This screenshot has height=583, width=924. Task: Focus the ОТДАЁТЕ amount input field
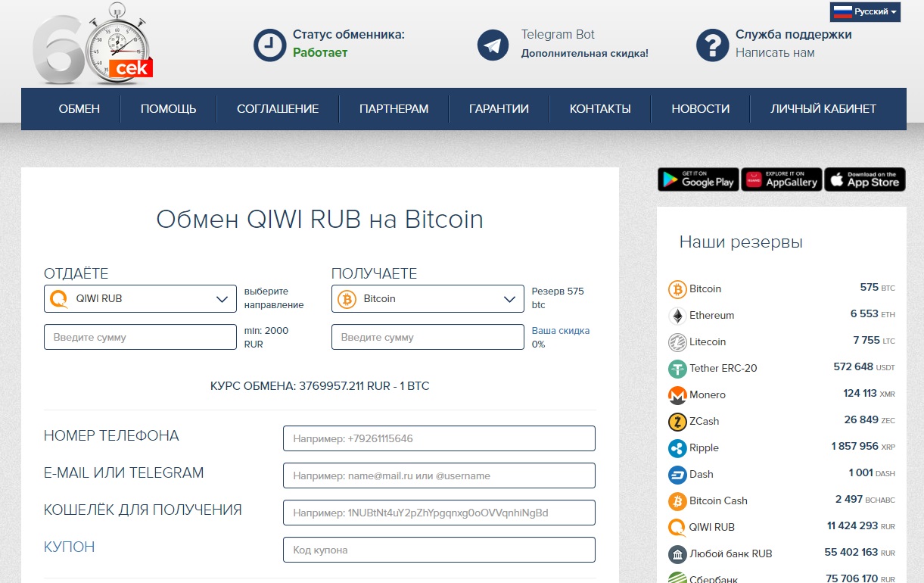140,337
